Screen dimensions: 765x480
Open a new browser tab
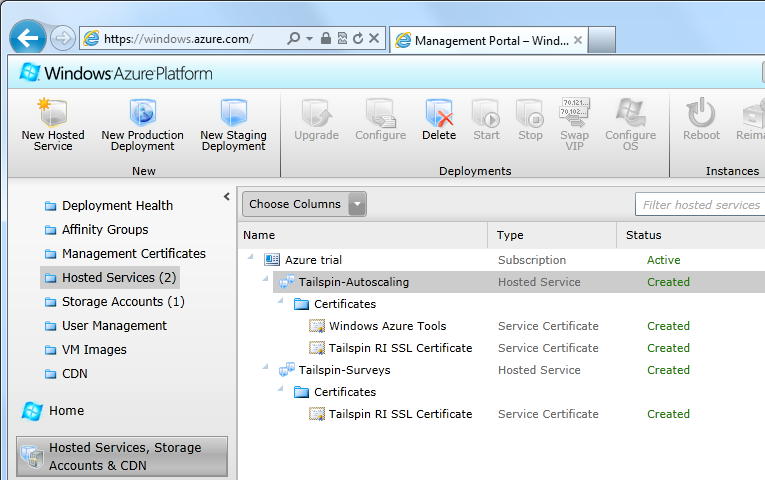pyautogui.click(x=602, y=40)
